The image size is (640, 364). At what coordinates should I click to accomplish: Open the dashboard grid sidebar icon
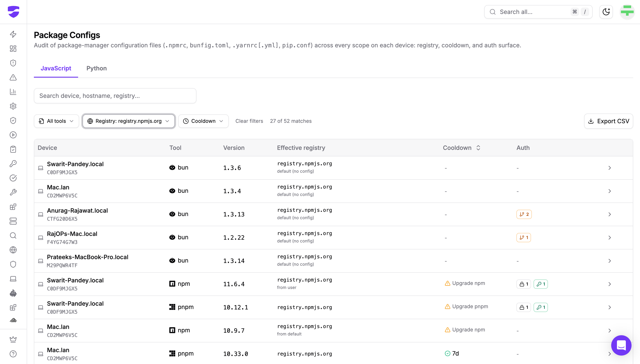pos(13,48)
